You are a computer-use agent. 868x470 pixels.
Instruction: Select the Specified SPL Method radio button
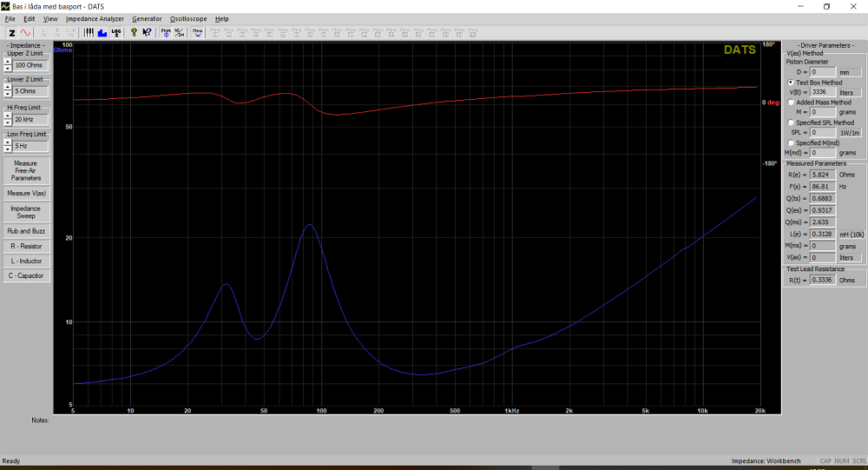[791, 122]
